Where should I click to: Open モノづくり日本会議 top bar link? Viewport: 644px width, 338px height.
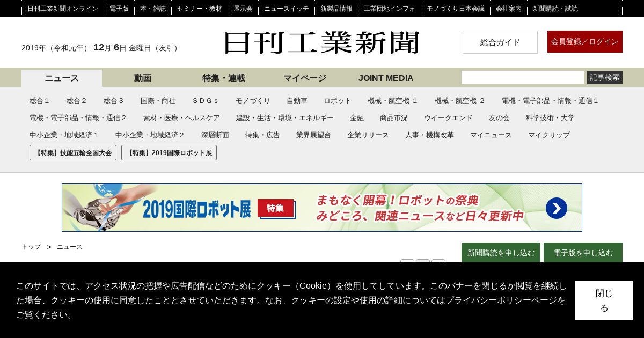pyautogui.click(x=456, y=9)
